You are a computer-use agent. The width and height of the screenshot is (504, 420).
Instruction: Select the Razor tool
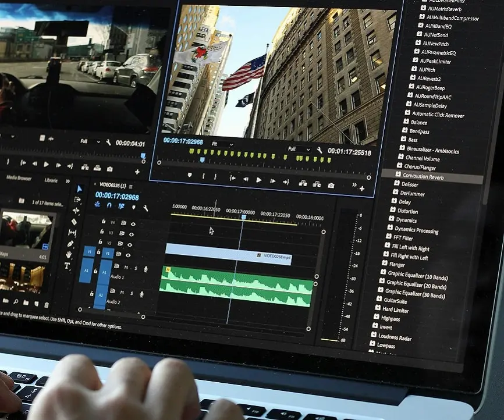[74, 222]
